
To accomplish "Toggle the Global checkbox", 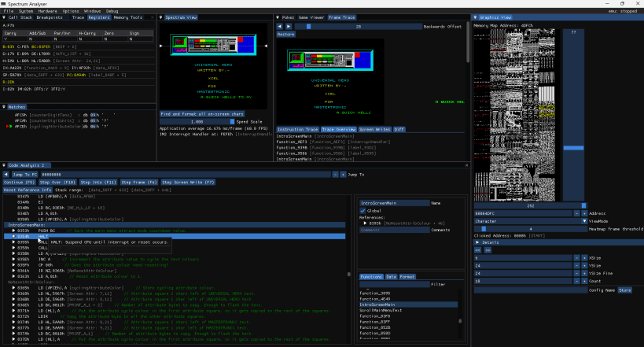I will [362, 211].
